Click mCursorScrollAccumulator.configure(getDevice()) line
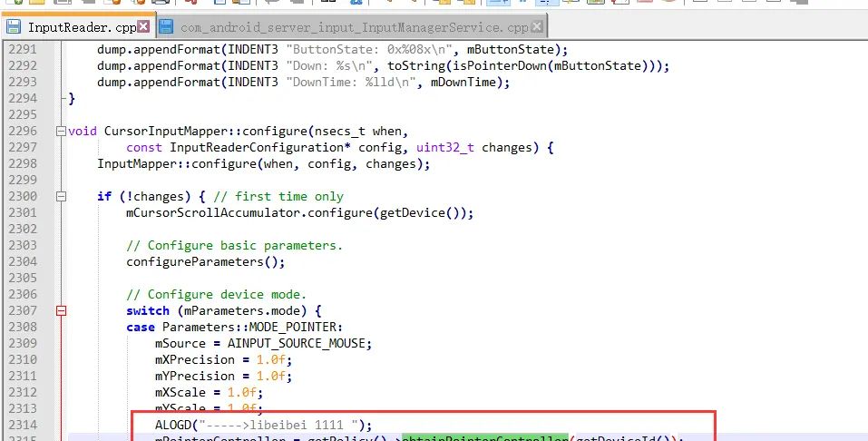Image resolution: width=868 pixels, height=441 pixels. click(x=300, y=212)
